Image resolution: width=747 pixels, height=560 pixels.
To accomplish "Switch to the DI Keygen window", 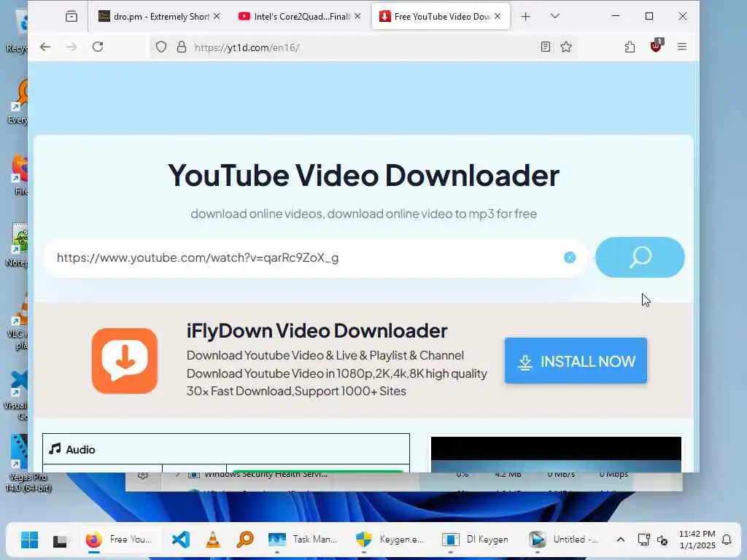I will 477,540.
